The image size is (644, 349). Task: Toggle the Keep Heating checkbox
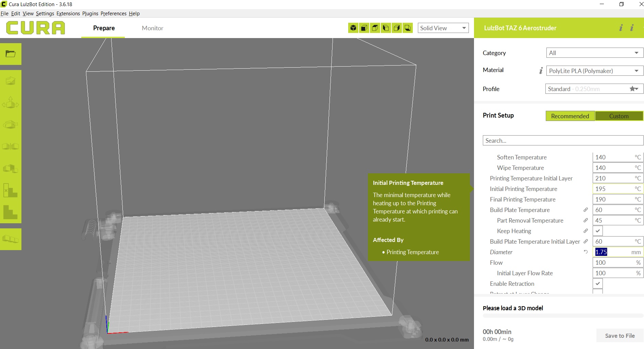[597, 231]
